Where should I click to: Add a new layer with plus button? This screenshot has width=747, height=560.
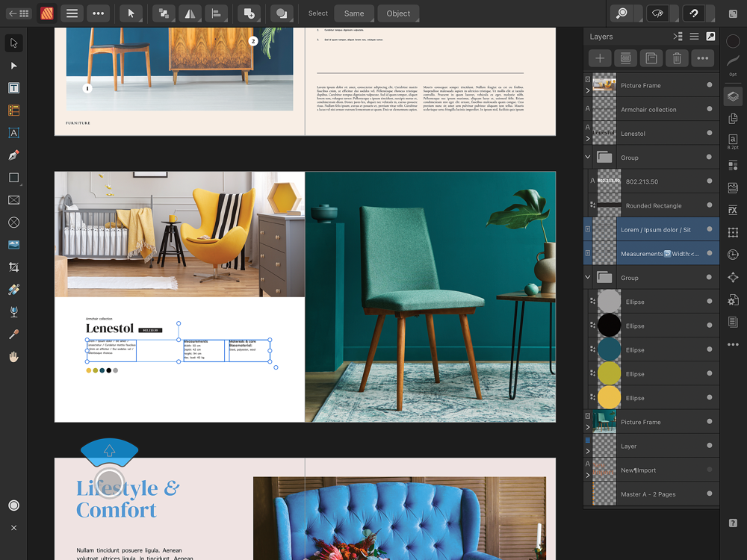pos(600,58)
